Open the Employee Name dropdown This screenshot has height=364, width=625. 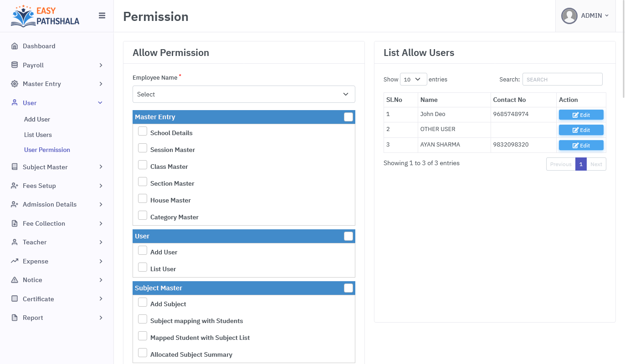point(244,94)
